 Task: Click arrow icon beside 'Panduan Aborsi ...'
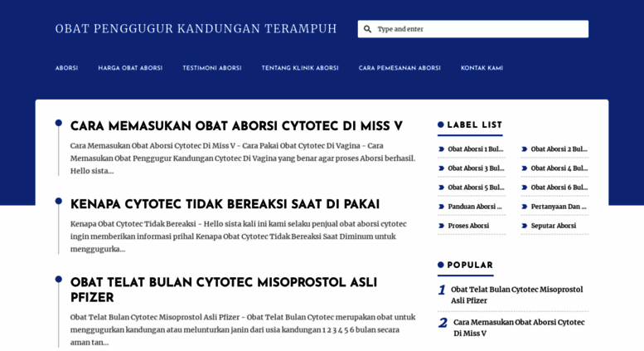coord(442,207)
